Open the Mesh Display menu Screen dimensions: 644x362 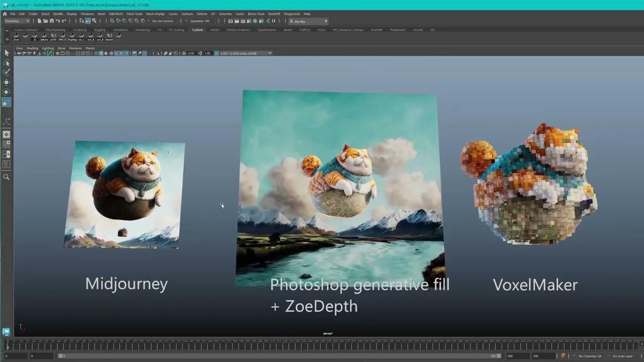(x=155, y=14)
